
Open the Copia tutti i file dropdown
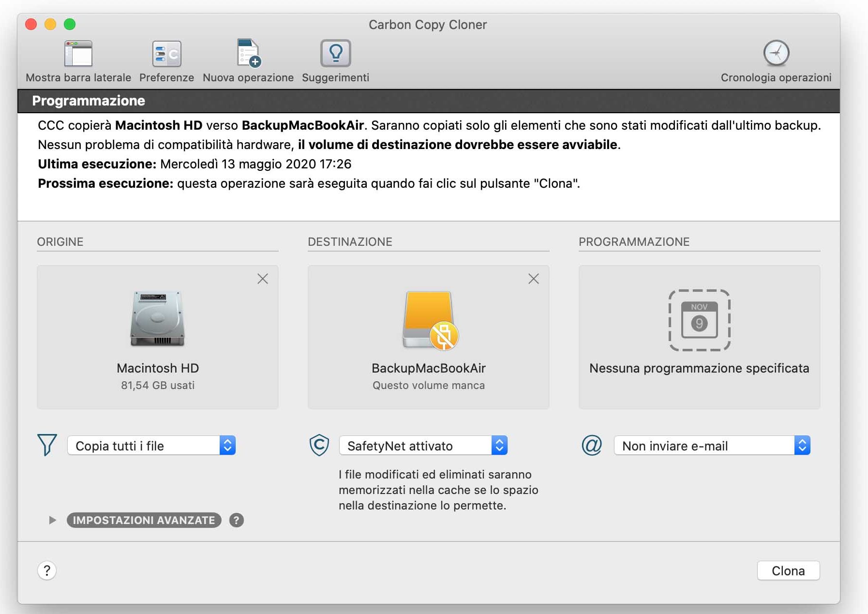point(151,446)
